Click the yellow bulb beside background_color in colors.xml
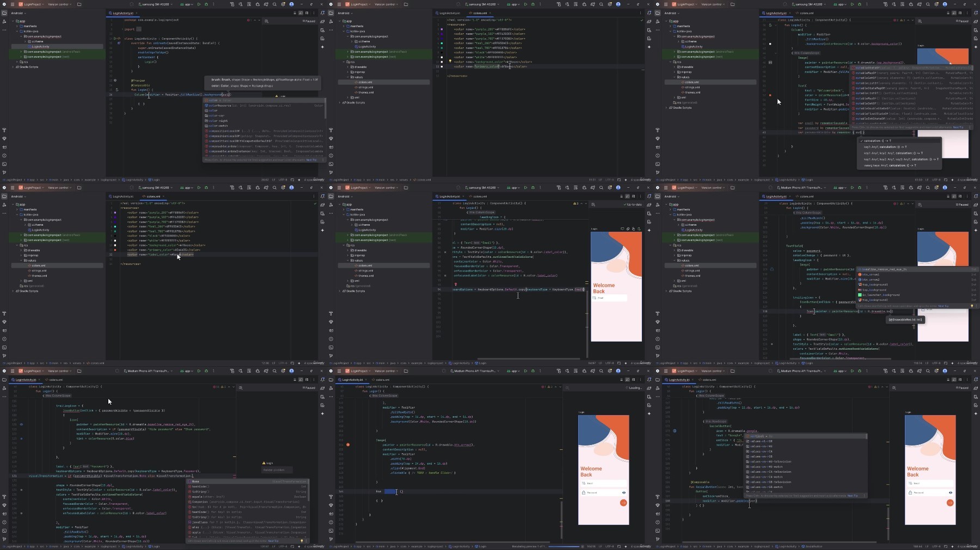Viewport: 980px width, 550px height. tap(450, 61)
